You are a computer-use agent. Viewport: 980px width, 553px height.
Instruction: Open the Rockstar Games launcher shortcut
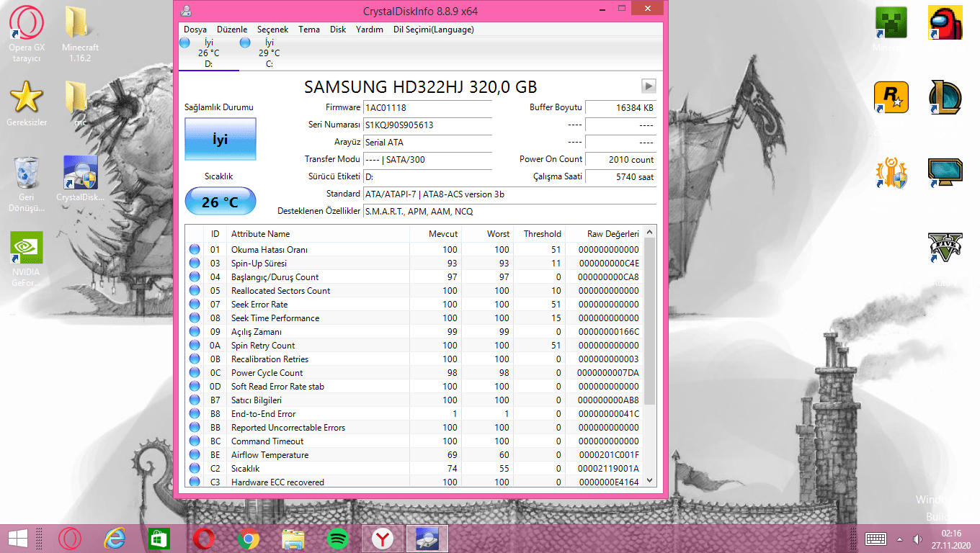click(x=891, y=97)
